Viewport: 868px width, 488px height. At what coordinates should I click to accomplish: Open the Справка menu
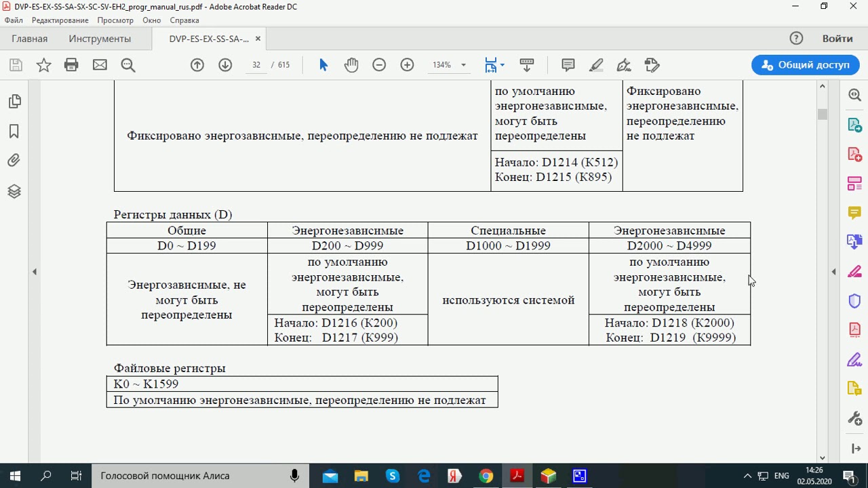pyautogui.click(x=184, y=20)
